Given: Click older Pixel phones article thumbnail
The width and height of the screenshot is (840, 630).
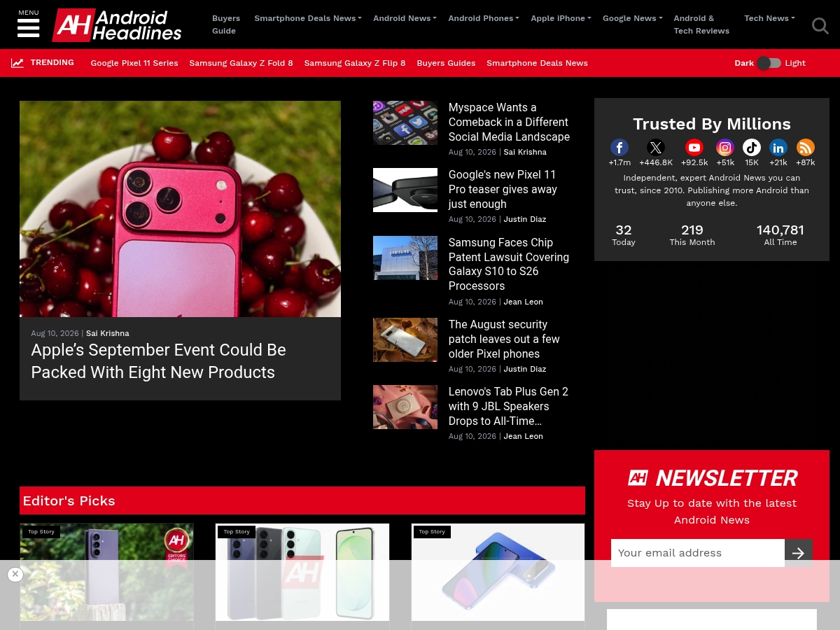Looking at the screenshot, I should (x=405, y=339).
